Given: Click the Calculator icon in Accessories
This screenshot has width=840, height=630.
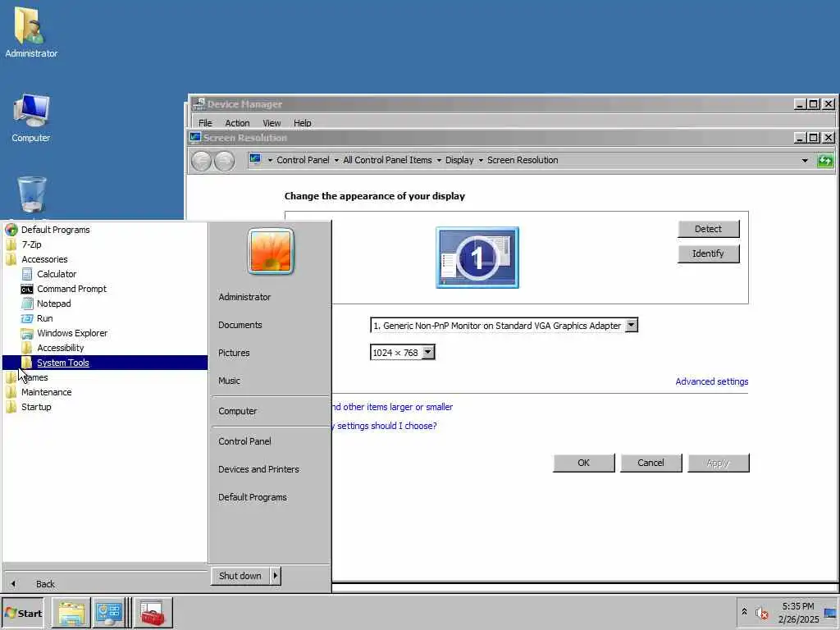Looking at the screenshot, I should coord(27,274).
